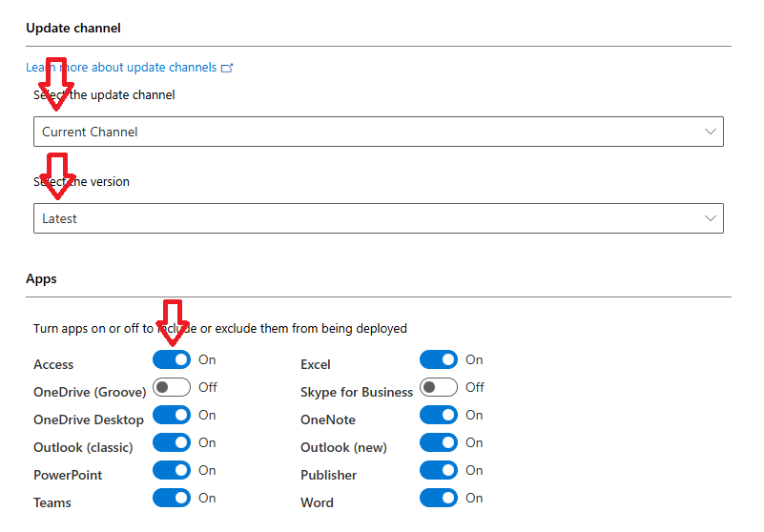Image resolution: width=764 pixels, height=532 pixels.
Task: Switch off the Teams toggle
Action: (172, 499)
